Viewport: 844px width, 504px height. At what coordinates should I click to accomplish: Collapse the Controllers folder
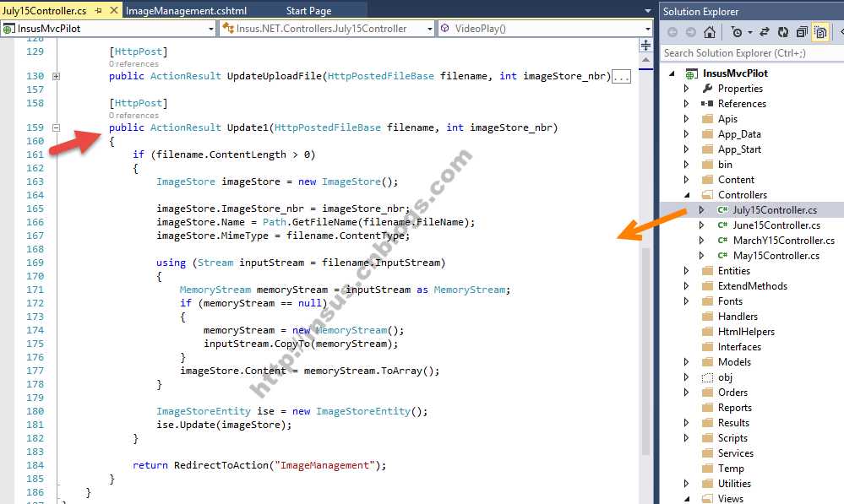coord(687,195)
